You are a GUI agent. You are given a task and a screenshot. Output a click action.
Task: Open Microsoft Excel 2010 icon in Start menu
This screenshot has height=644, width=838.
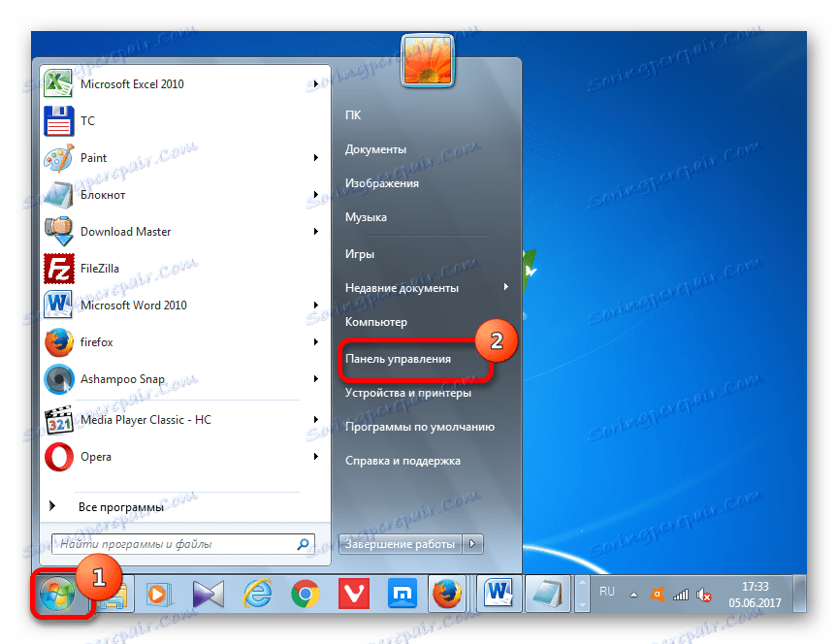pyautogui.click(x=58, y=84)
